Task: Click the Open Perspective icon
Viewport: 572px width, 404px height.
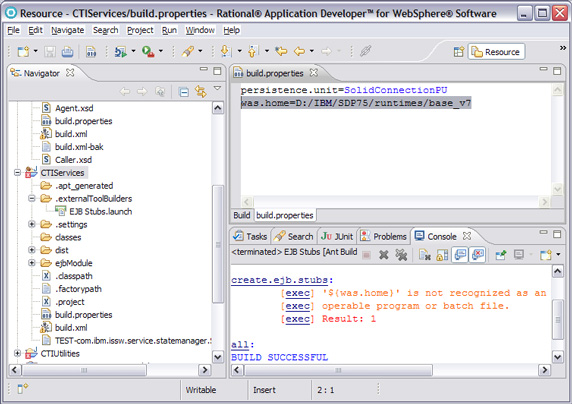Action: (x=459, y=52)
